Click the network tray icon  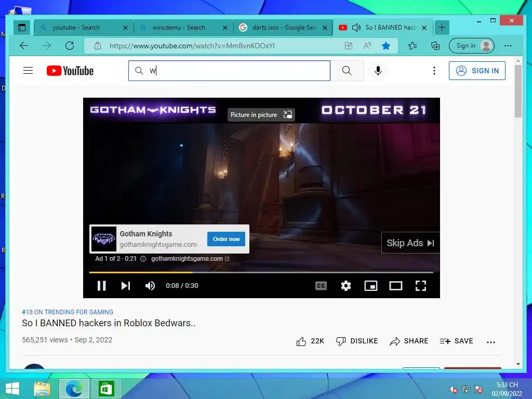click(x=466, y=389)
